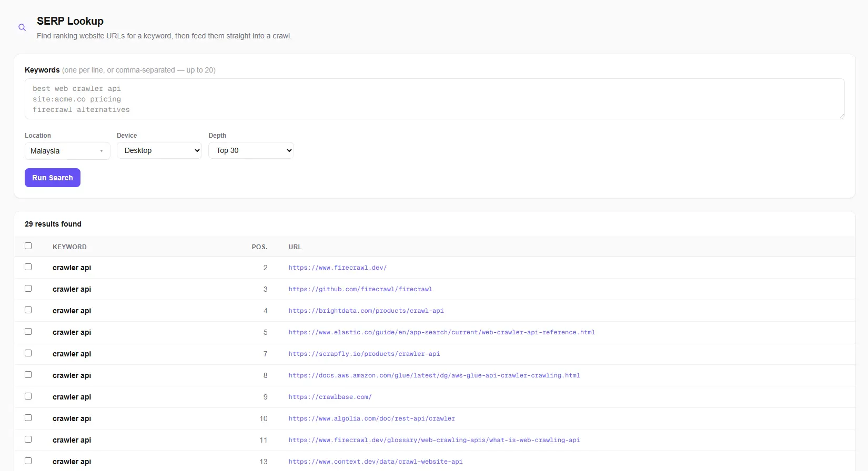Click the POS. column header
Viewport: 868px width, 471px height.
click(x=259, y=247)
